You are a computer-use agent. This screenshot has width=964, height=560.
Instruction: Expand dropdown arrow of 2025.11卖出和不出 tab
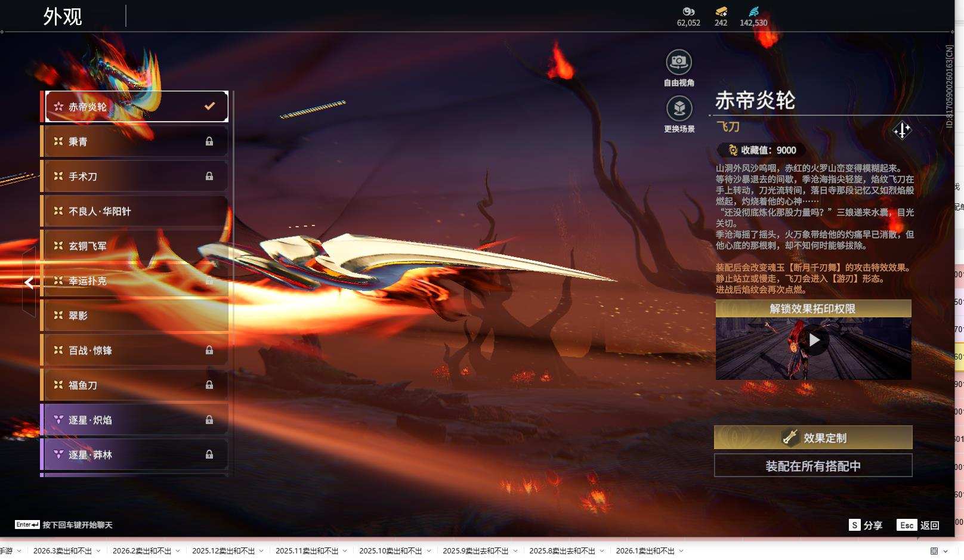345,551
